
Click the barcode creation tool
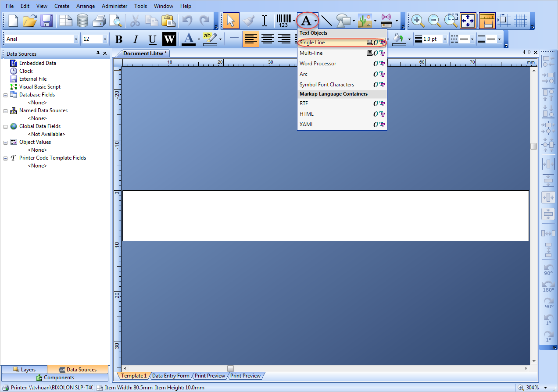point(283,21)
